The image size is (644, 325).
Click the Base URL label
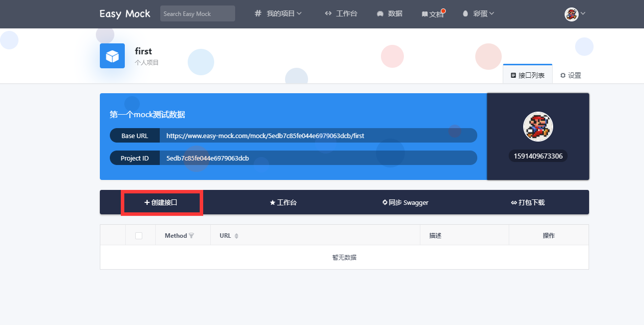pos(135,136)
